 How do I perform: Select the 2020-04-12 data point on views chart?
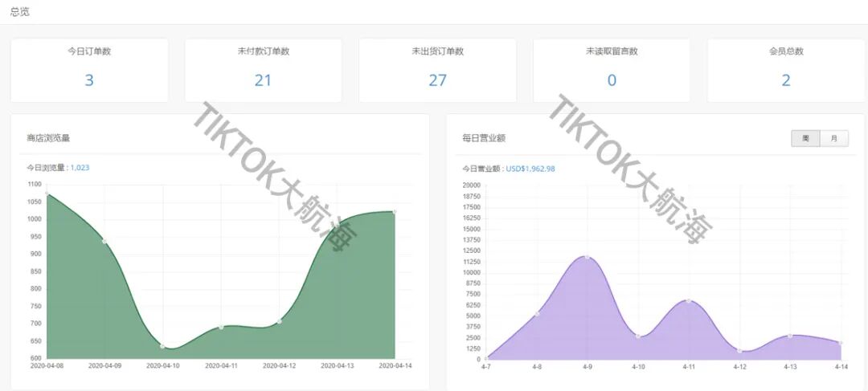click(279, 321)
